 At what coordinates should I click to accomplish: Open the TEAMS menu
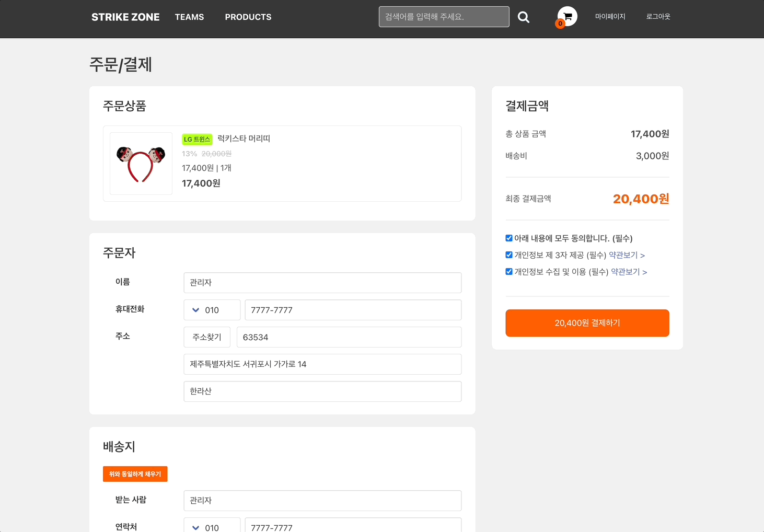pos(189,17)
